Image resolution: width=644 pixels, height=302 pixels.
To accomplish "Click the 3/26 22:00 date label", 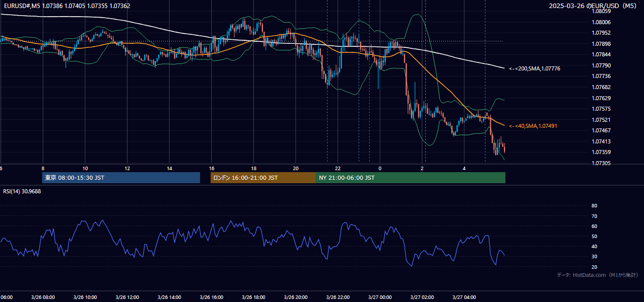I will [338, 297].
